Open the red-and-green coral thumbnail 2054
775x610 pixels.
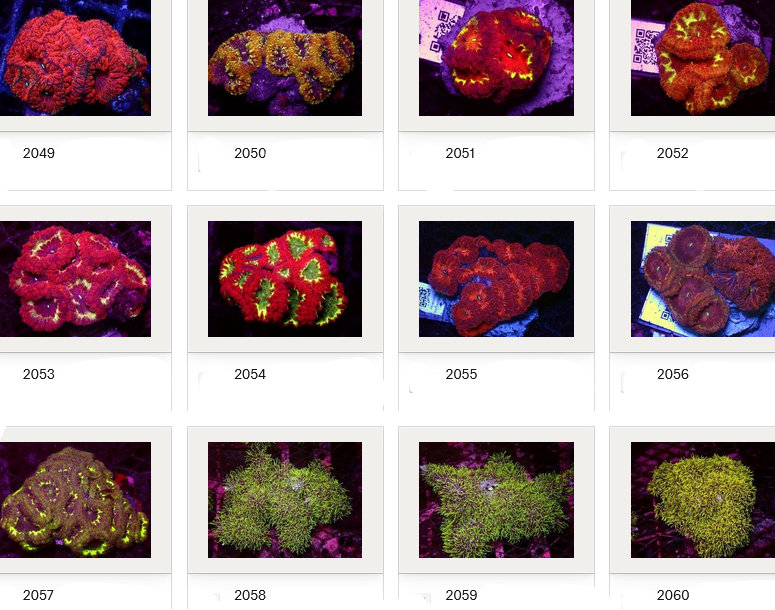pyautogui.click(x=285, y=279)
